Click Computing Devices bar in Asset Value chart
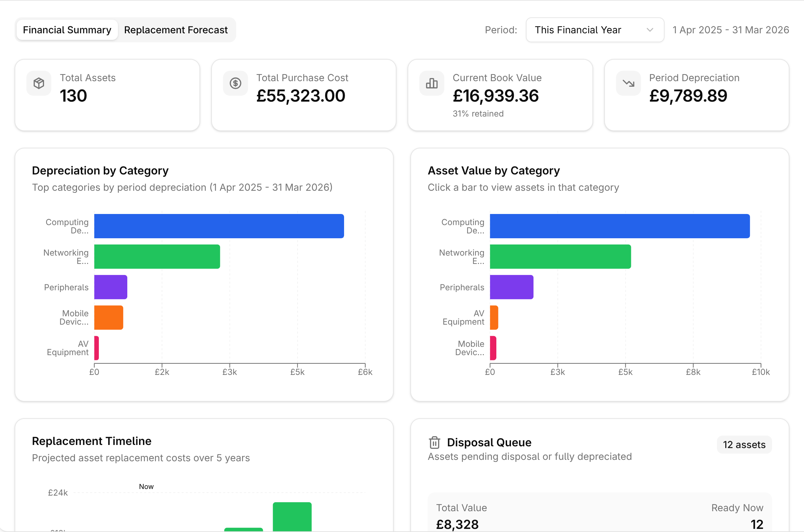This screenshot has height=532, width=804. click(x=619, y=226)
